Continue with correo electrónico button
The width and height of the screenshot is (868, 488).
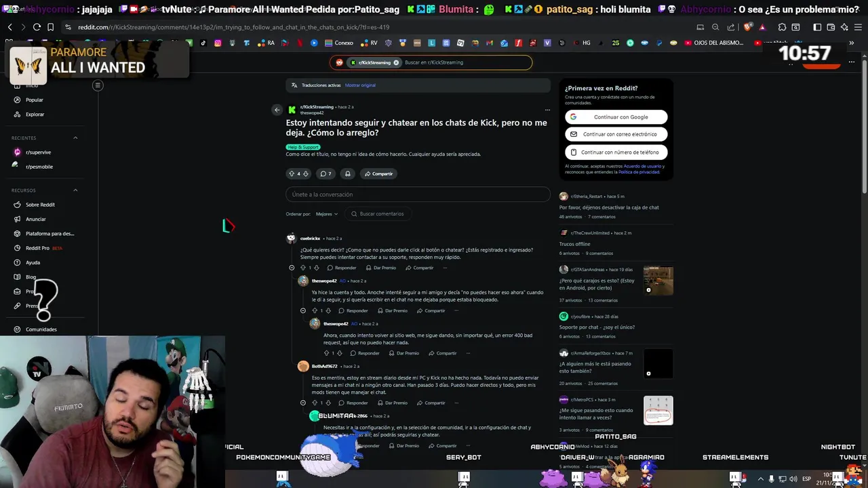pos(616,134)
